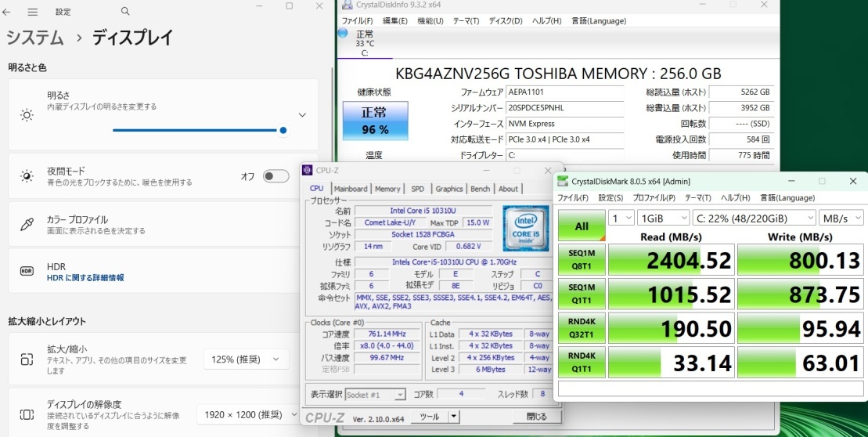Open CrystalDiskInfo ディスク(D) menu

click(506, 21)
